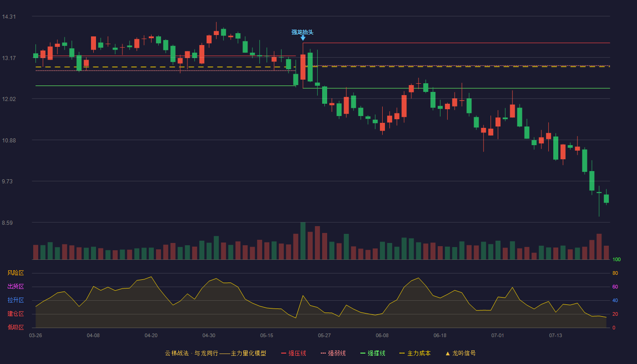Click the blue down-arrow marker under 强龙抬头
This screenshot has height=364, width=637.
pos(303,38)
